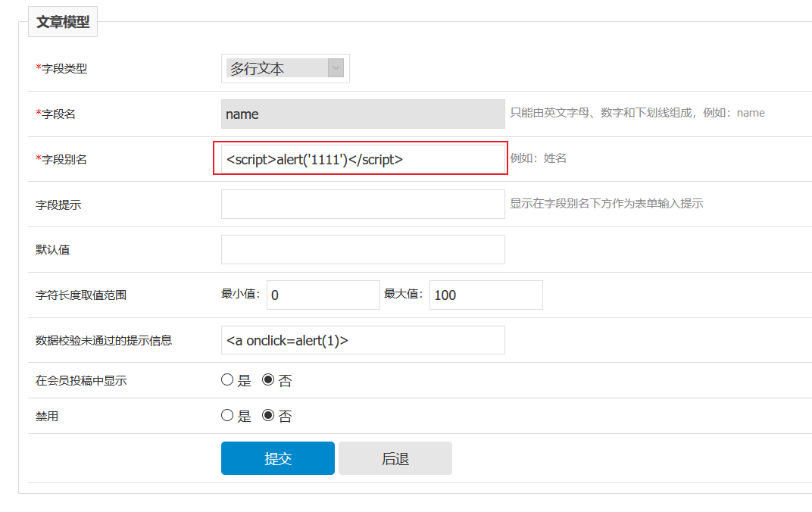This screenshot has height=512, width=812.
Task: Click the 最大值 input showing 100
Action: 486,295
